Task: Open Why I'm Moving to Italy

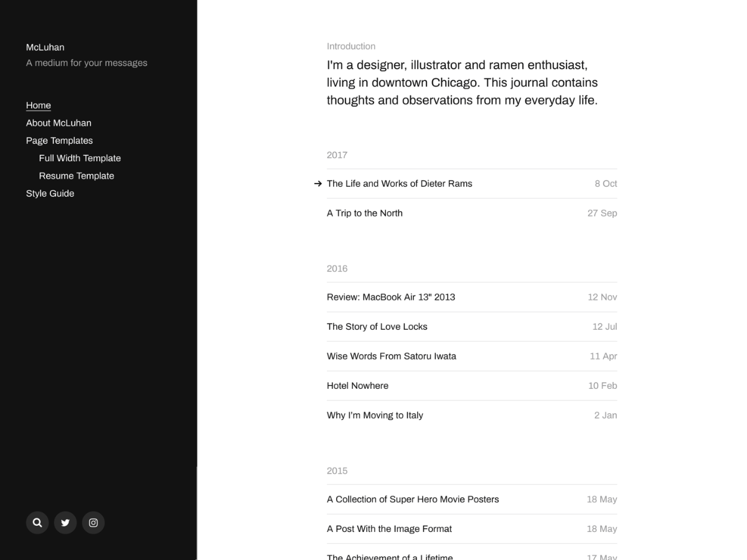Action: (375, 415)
